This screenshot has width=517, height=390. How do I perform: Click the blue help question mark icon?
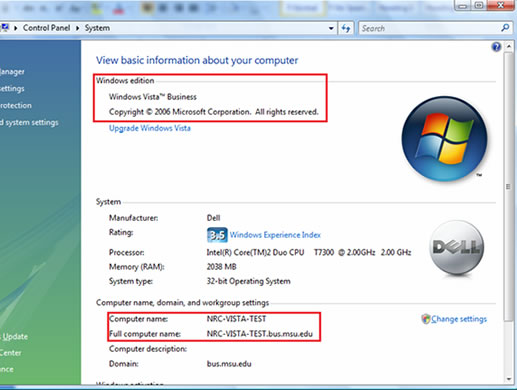[x=496, y=47]
